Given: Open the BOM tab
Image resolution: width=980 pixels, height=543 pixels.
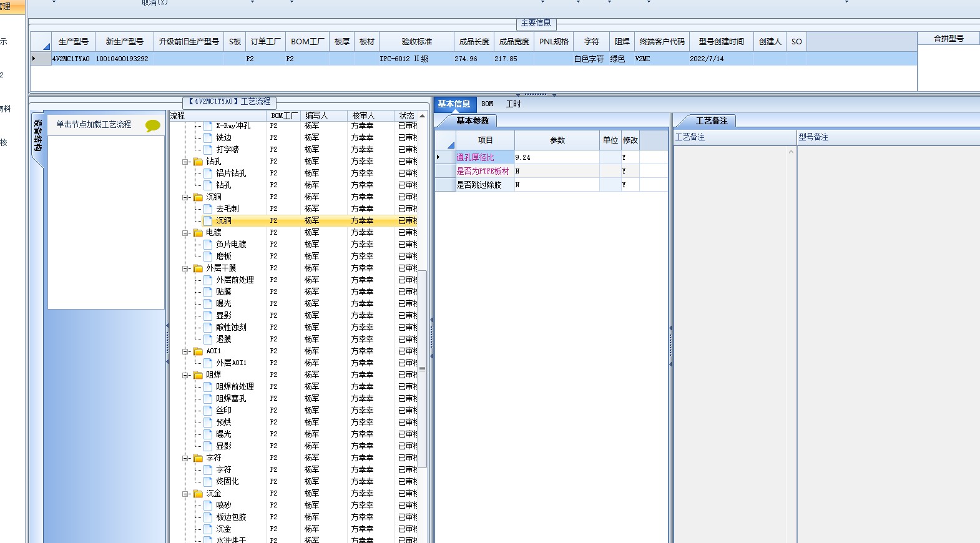Looking at the screenshot, I should tap(488, 104).
